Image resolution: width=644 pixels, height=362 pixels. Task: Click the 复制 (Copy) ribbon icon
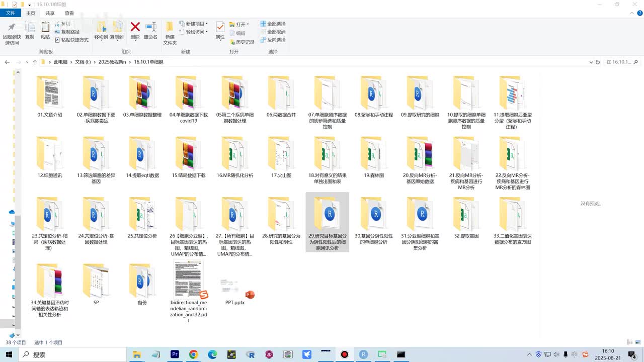(30, 31)
